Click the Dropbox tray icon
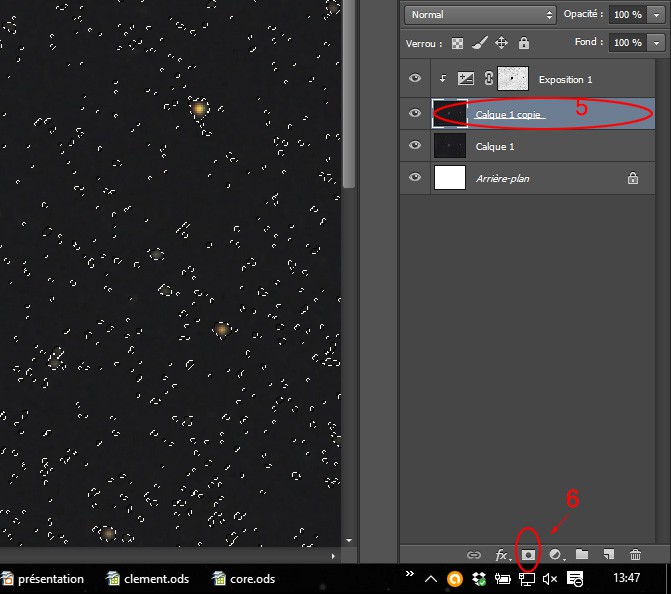The width and height of the screenshot is (671, 594). click(479, 579)
